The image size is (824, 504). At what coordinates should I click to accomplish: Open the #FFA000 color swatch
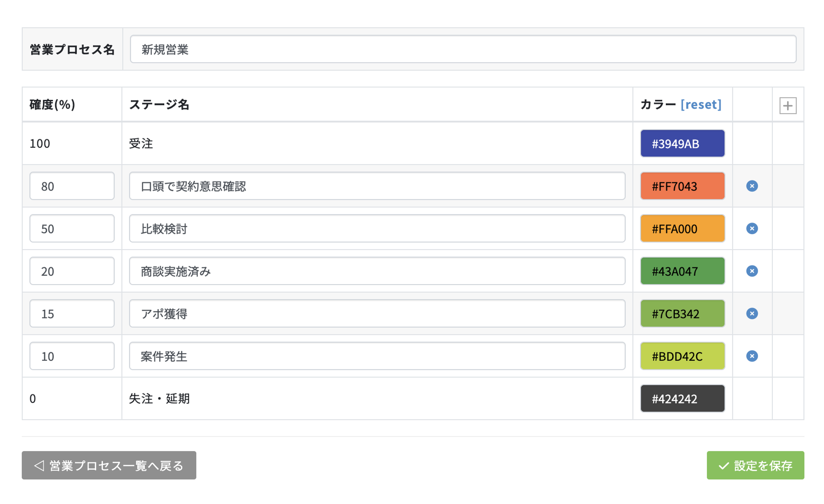682,228
